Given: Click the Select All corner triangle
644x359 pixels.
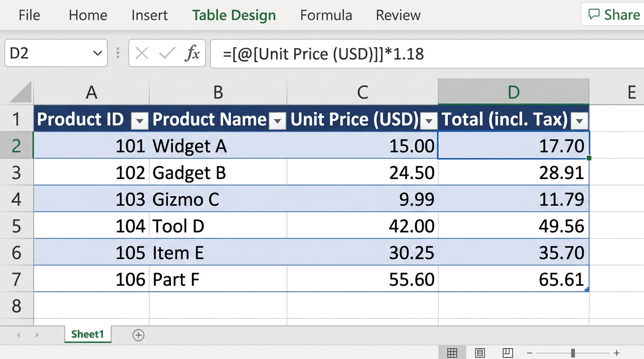Looking at the screenshot, I should click(x=22, y=92).
